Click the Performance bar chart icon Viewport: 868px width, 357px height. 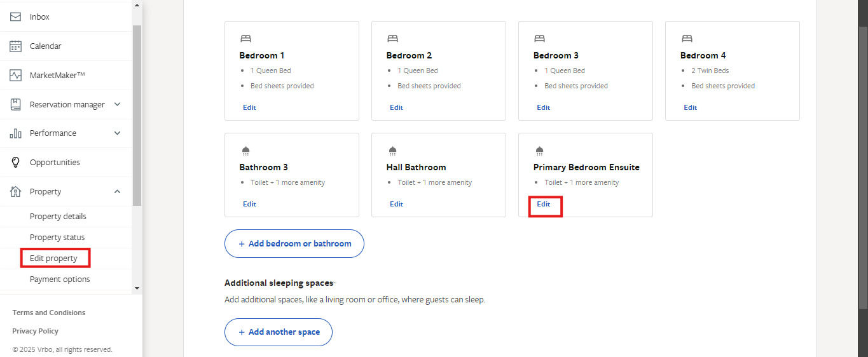click(16, 133)
